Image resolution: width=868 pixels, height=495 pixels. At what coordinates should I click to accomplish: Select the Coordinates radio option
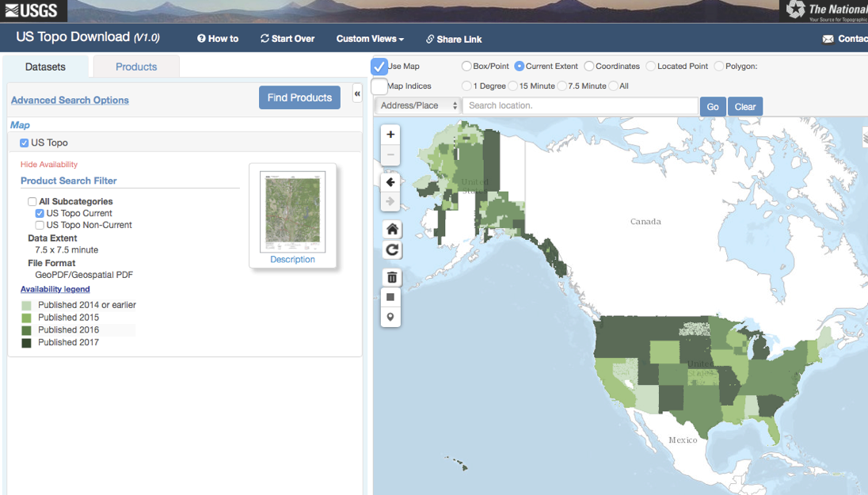[x=589, y=67]
